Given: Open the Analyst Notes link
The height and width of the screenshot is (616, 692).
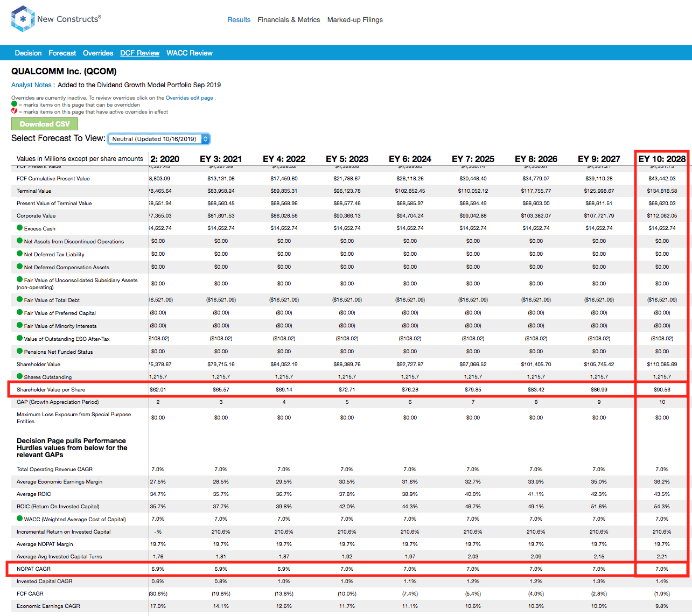Looking at the screenshot, I should (x=31, y=85).
